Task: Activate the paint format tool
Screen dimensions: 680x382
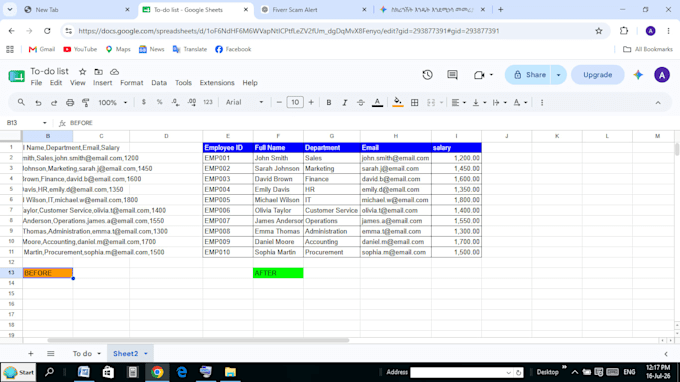Action: (85, 102)
